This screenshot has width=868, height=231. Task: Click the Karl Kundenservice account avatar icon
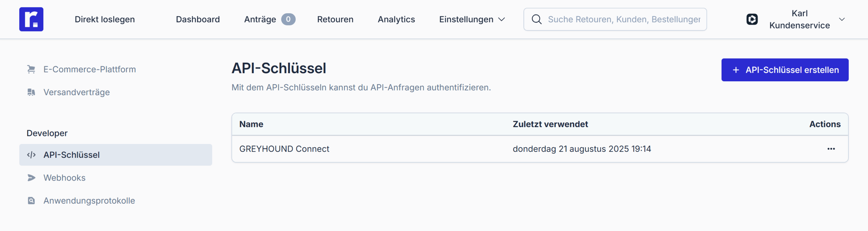coord(752,19)
